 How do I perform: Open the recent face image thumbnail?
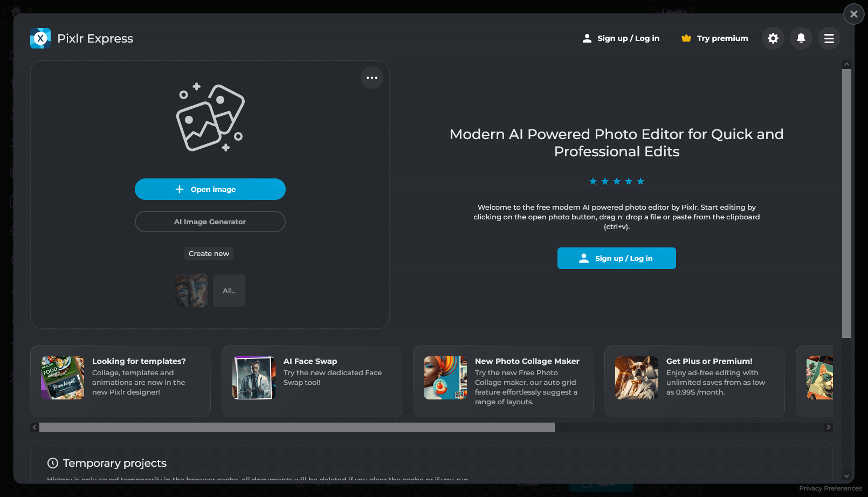pos(191,291)
